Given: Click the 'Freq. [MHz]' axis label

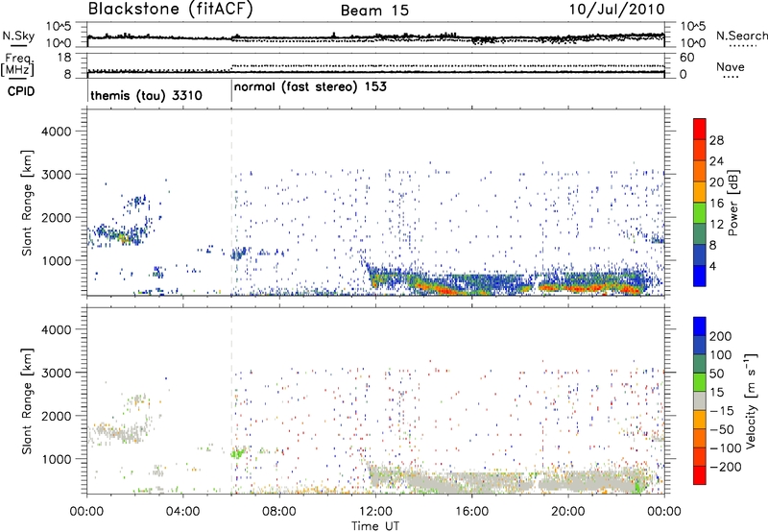Looking at the screenshot, I should pos(17,65).
